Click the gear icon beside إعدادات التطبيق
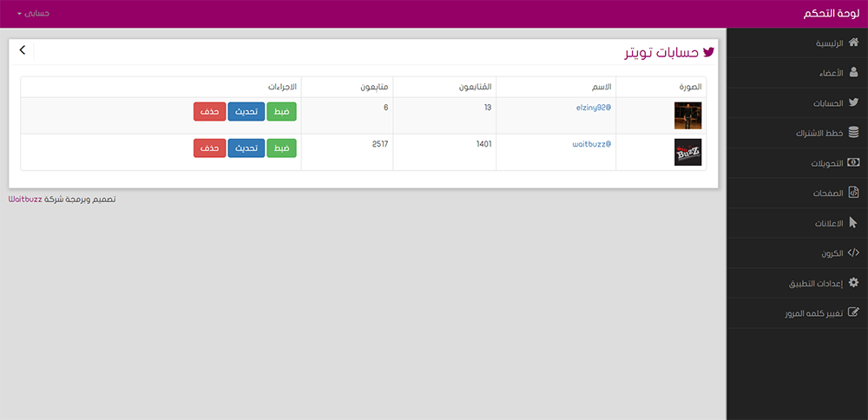 (853, 283)
